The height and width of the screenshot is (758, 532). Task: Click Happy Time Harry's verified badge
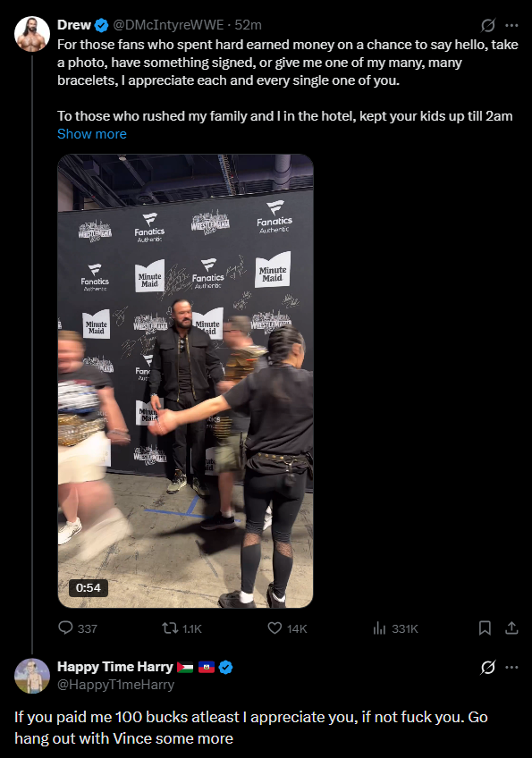(226, 668)
